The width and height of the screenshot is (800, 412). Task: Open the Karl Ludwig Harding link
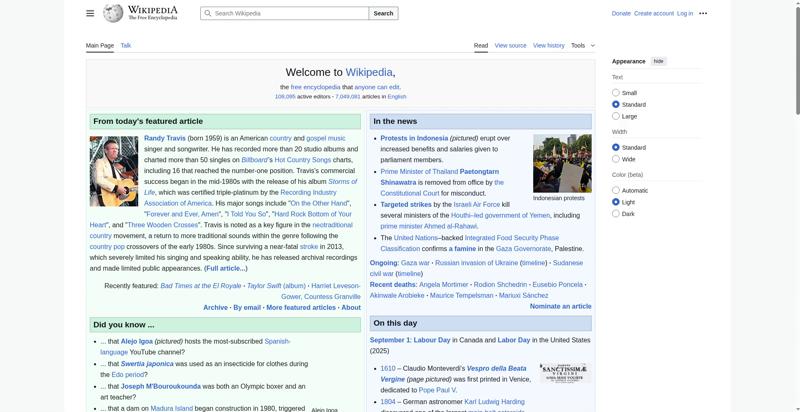494,402
